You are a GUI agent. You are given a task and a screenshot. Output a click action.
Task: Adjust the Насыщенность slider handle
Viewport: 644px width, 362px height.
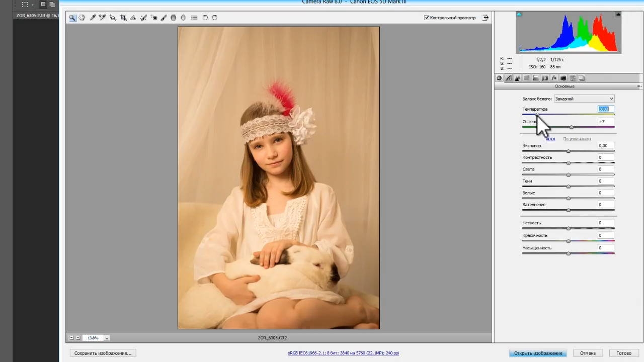pos(569,253)
